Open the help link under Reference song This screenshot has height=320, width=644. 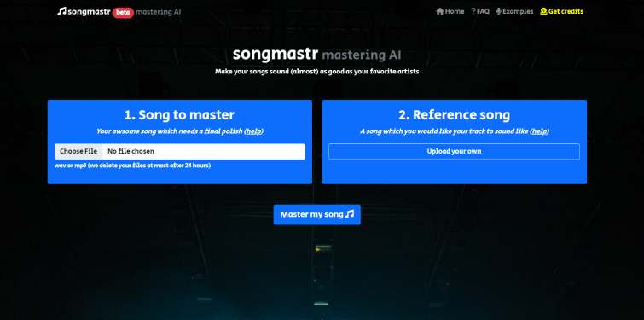click(x=539, y=131)
